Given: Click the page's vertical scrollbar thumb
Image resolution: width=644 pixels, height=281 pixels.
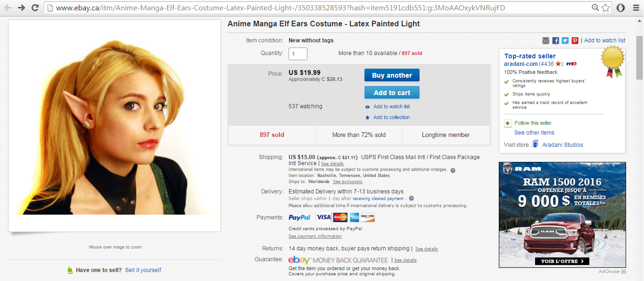Looking at the screenshot, I should (x=640, y=52).
